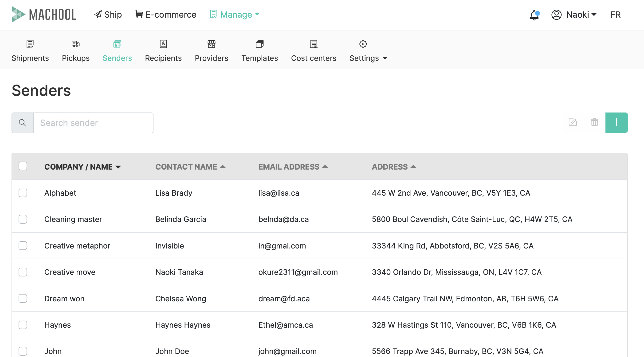Image resolution: width=644 pixels, height=357 pixels.
Task: Click the Machool logo
Action: point(44,15)
